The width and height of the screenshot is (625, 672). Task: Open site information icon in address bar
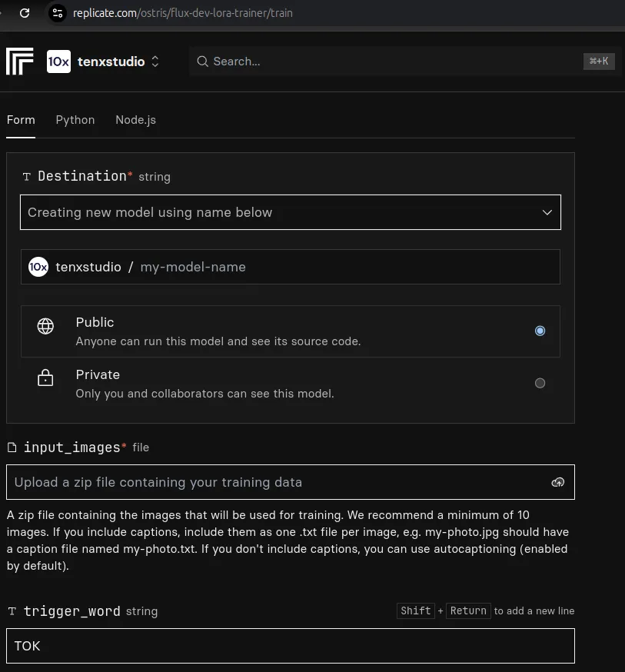(58, 13)
